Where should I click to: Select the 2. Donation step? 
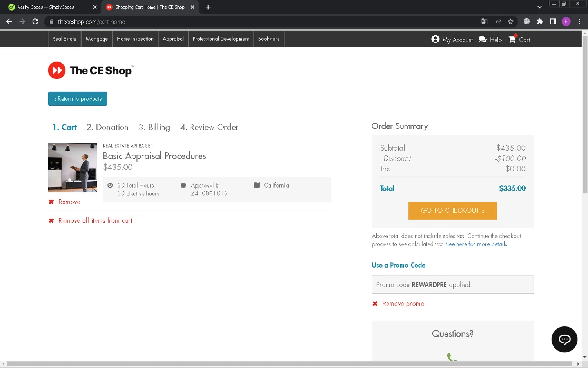click(107, 127)
